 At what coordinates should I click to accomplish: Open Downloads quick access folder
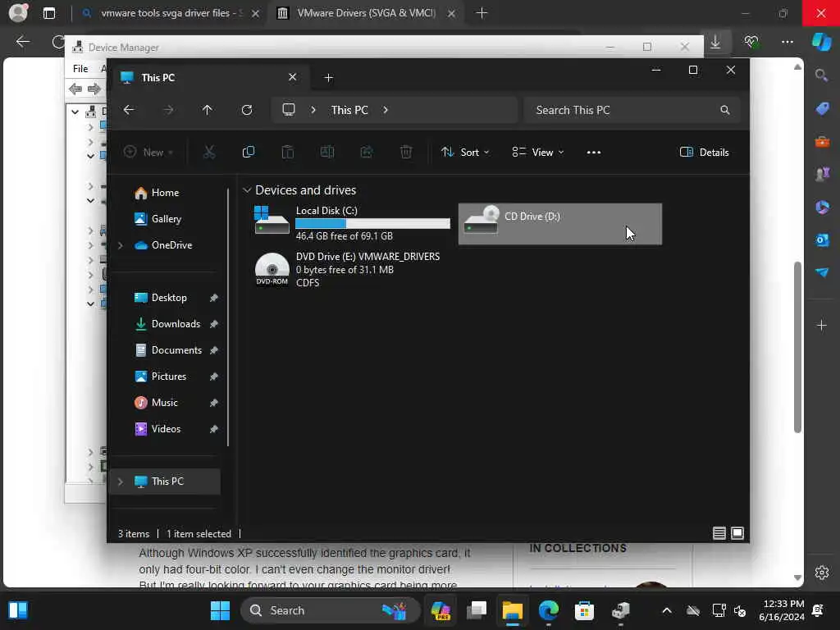pos(176,324)
